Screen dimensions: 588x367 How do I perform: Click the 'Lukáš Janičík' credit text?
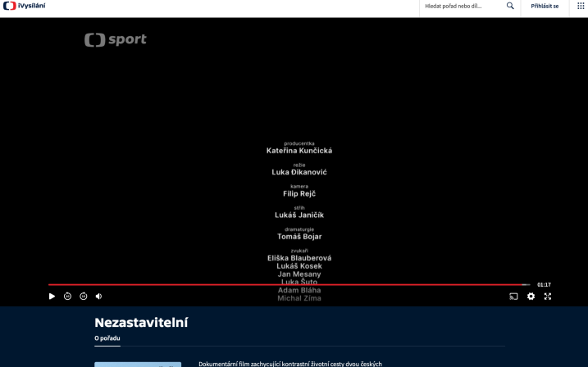coord(299,215)
